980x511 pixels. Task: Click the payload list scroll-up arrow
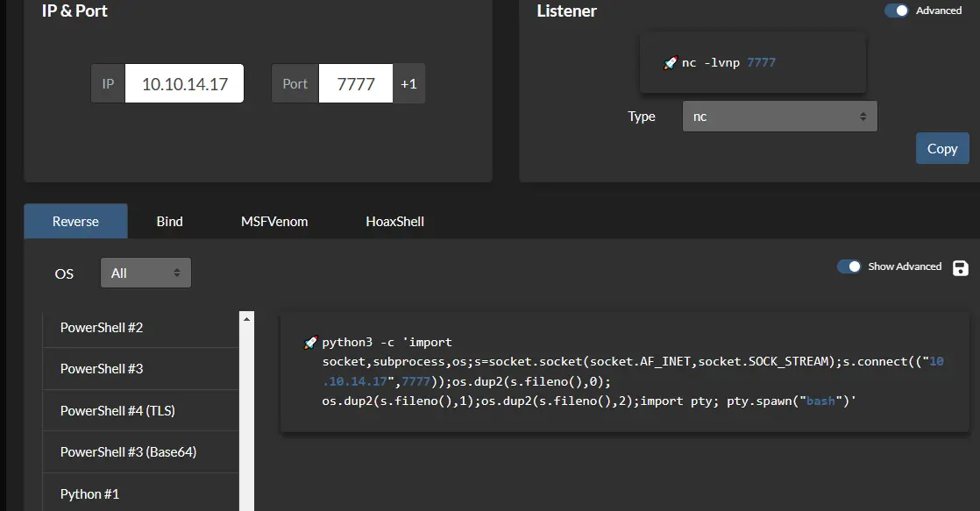(247, 318)
